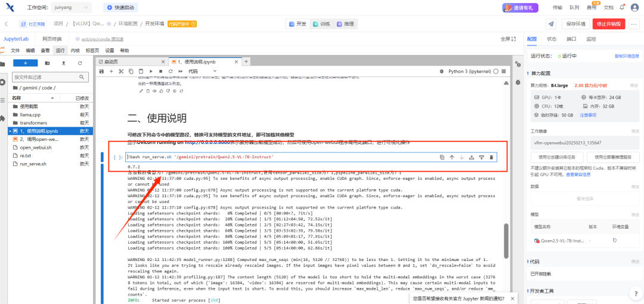Restart the kernel using the circular arrow icon

(x=170, y=71)
